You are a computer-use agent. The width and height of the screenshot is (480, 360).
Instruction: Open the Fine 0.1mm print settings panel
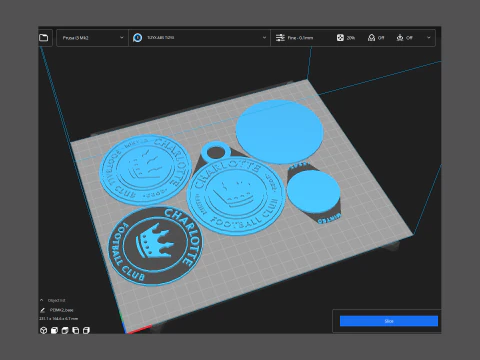(x=353, y=38)
